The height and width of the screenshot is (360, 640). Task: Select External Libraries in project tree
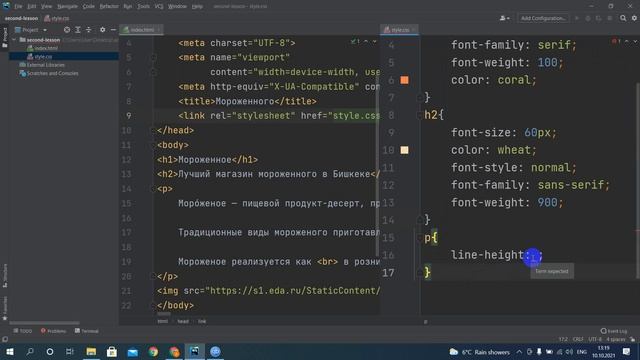coord(42,65)
